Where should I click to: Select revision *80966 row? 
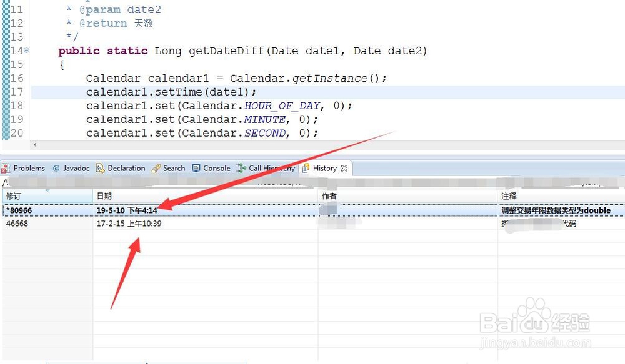pos(314,210)
